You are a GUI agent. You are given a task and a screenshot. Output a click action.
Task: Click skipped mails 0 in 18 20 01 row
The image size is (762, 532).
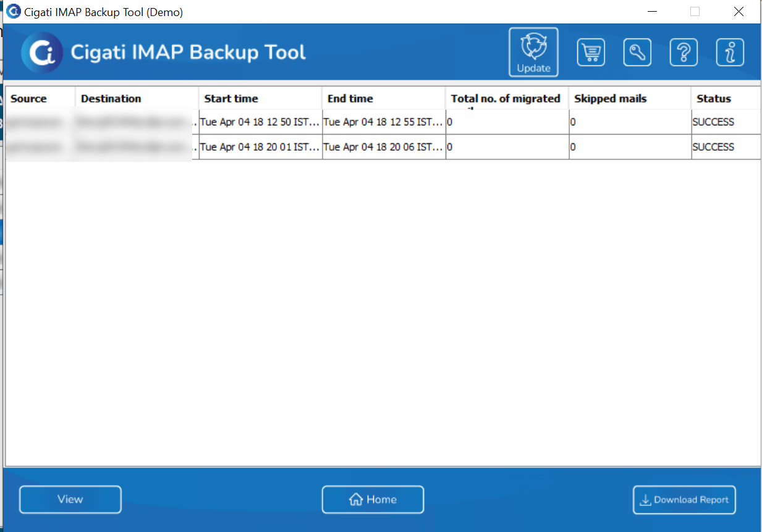(x=630, y=147)
